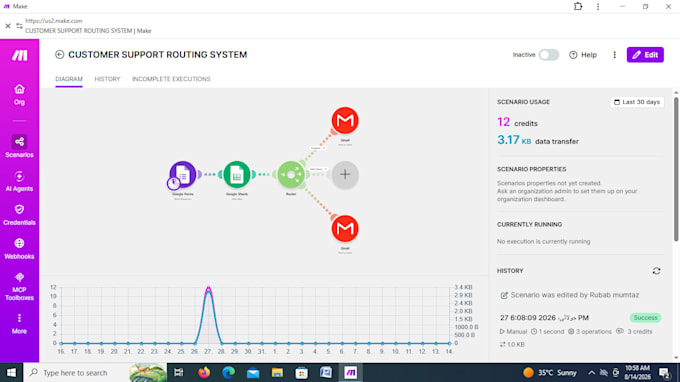Stop loading the page with the X button
Viewport: 680px width, 382px height.
click(8, 26)
